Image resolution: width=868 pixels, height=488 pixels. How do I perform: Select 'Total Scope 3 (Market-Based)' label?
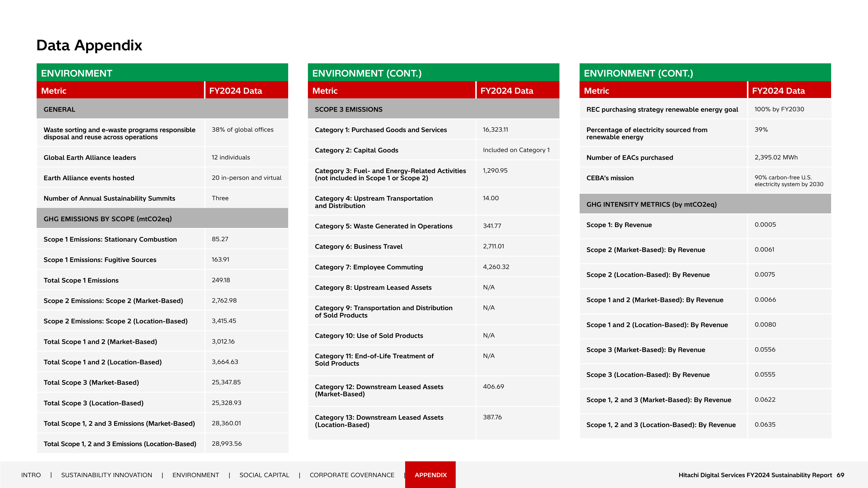[91, 383]
